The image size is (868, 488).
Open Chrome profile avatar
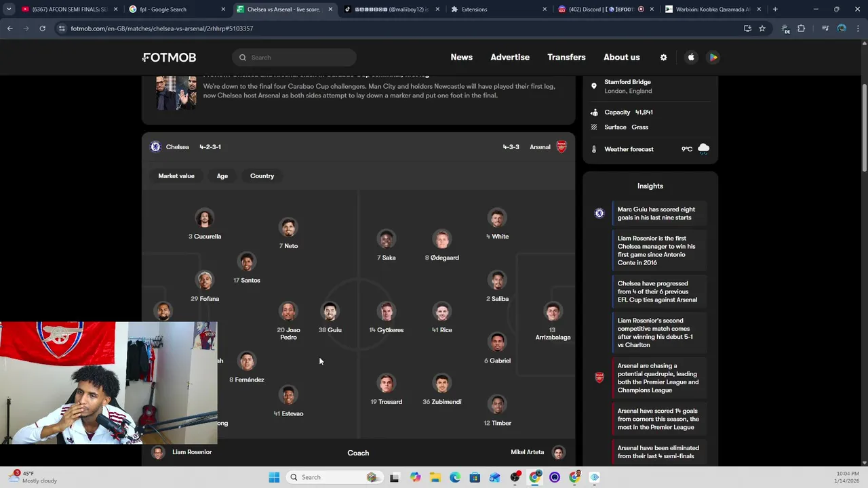tap(842, 28)
